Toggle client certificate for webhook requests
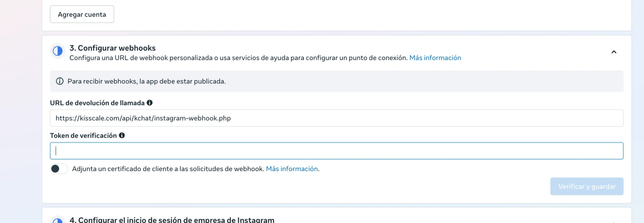The image size is (644, 223). coord(59,169)
